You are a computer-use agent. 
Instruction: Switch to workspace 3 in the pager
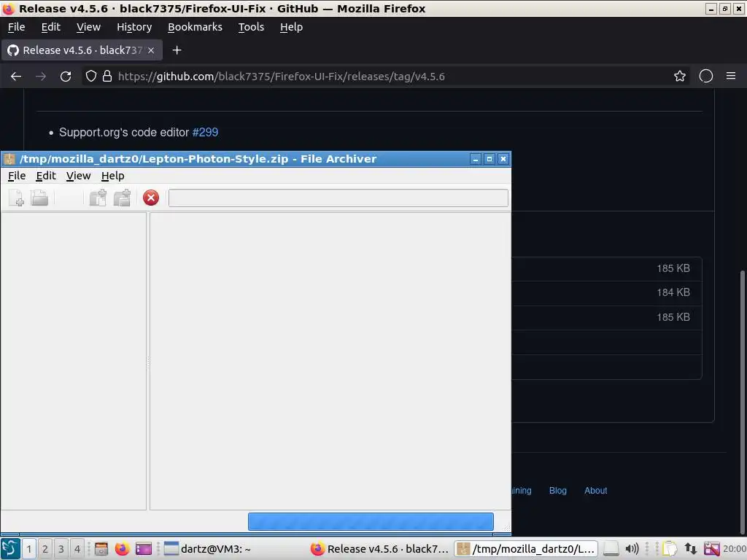(61, 549)
